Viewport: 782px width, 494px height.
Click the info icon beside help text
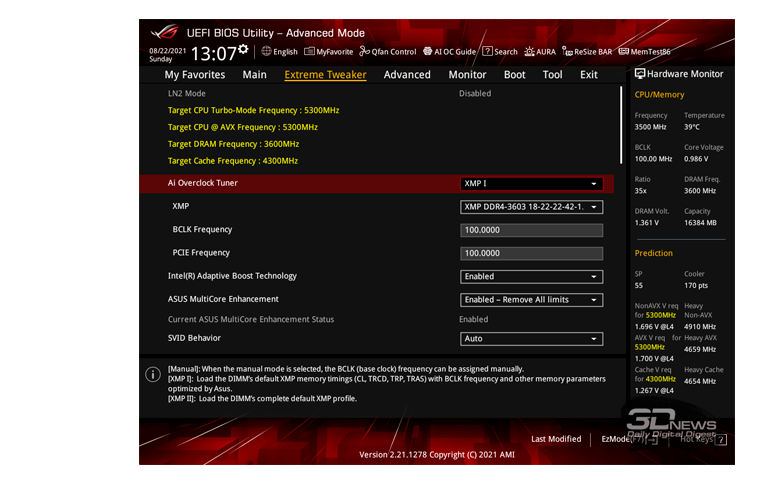tap(153, 374)
